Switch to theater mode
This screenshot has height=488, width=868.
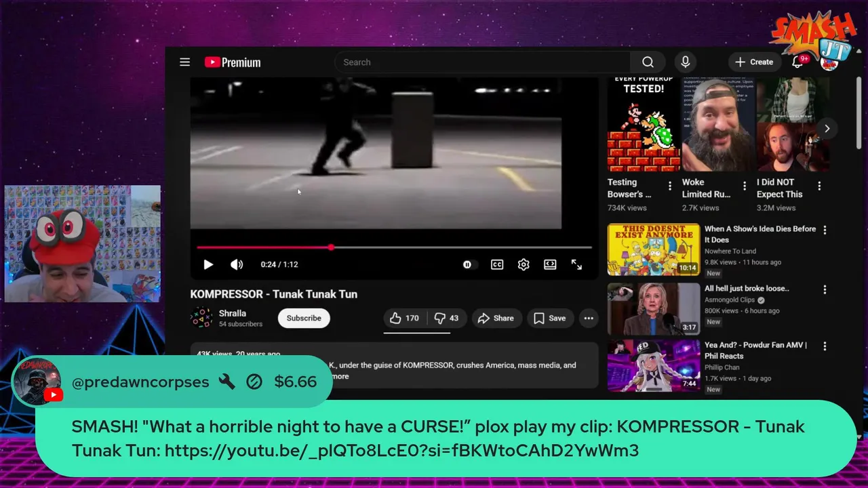[550, 265]
